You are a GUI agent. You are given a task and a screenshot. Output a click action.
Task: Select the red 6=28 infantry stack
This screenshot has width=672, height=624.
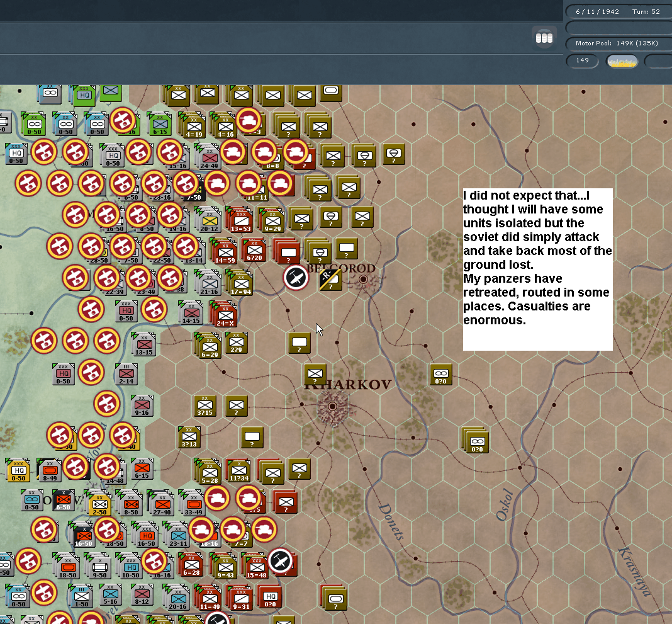191,565
